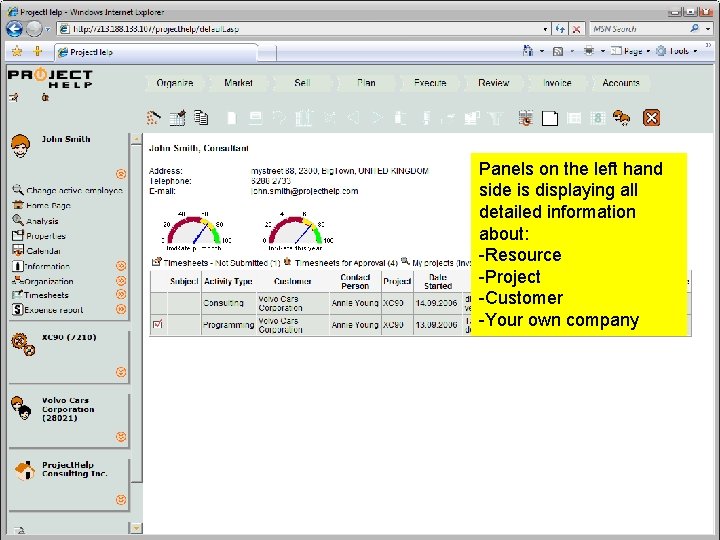Click the Analysis sidebar link
Image resolution: width=720 pixels, height=540 pixels.
coord(42,221)
